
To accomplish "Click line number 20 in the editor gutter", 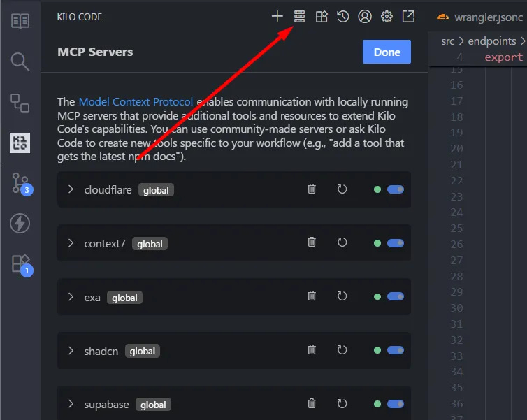I will click(456, 149).
